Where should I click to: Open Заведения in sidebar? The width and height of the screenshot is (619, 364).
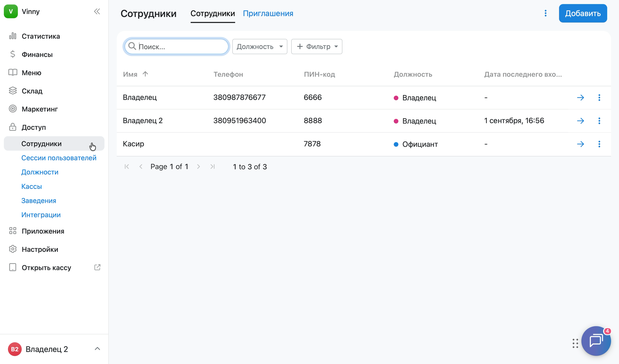(x=38, y=200)
